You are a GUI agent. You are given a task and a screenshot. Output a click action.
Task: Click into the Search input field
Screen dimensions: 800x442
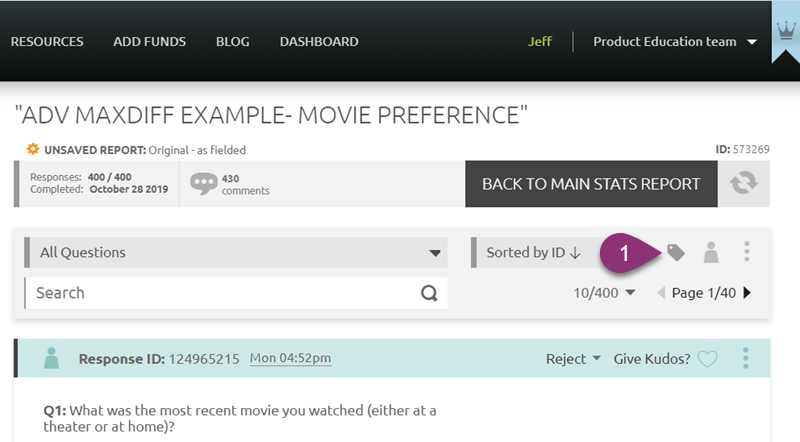[220, 293]
